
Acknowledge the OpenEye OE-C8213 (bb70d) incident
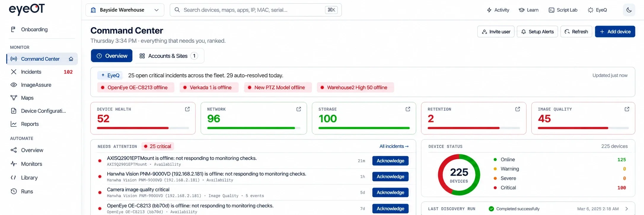(390, 208)
